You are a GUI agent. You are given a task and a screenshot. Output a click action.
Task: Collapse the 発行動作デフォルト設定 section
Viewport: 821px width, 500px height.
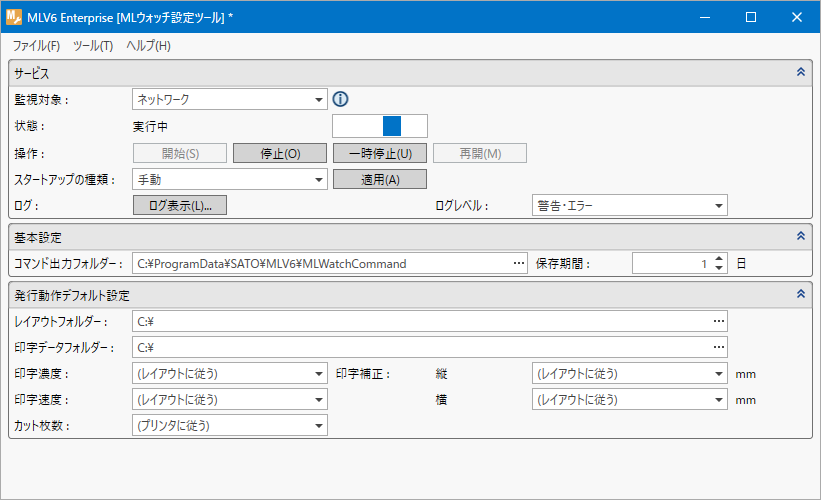coord(801,294)
